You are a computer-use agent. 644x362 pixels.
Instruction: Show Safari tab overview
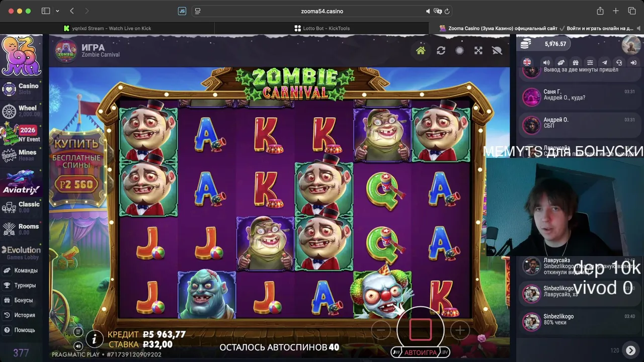632,11
